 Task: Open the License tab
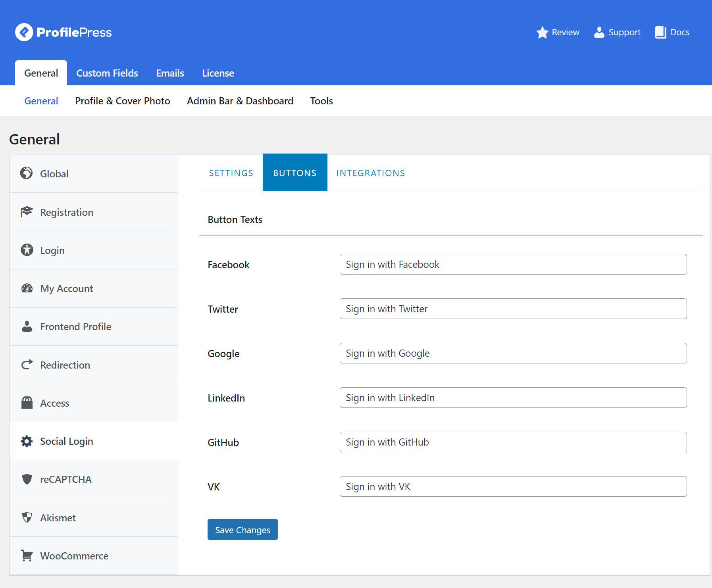point(218,73)
